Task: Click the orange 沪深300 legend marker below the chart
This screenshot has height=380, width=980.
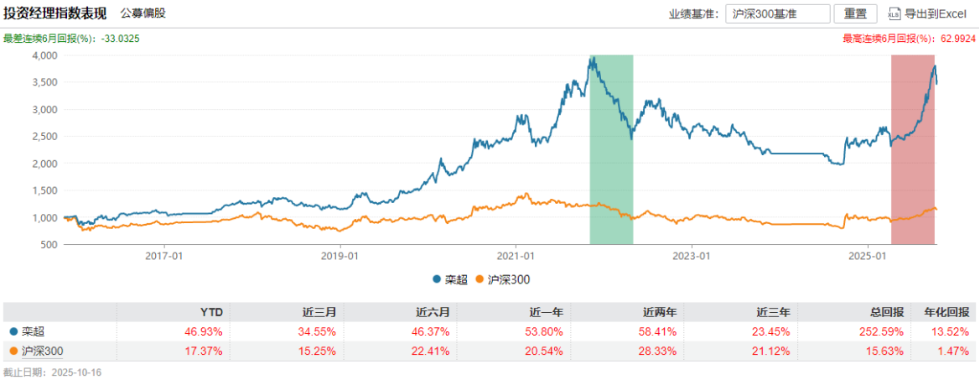Action: pyautogui.click(x=480, y=279)
